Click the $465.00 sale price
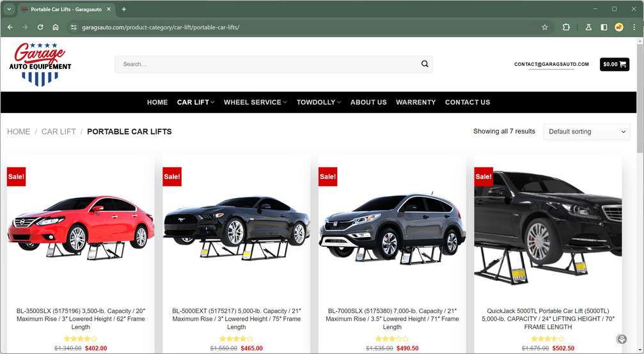Viewport: 644px width, 354px height. pyautogui.click(x=251, y=348)
